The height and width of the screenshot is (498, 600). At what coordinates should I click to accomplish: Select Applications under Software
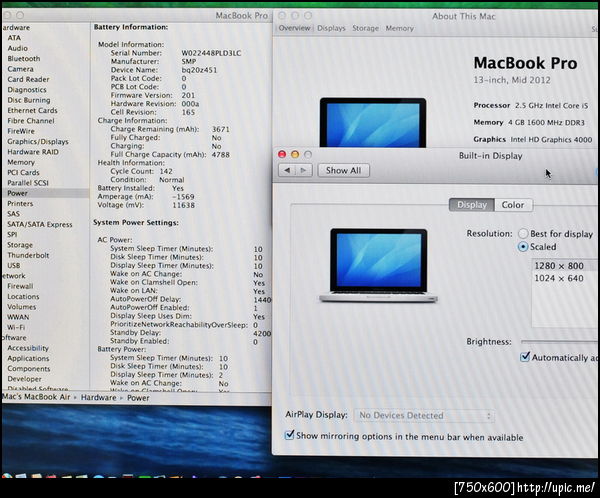tap(28, 358)
